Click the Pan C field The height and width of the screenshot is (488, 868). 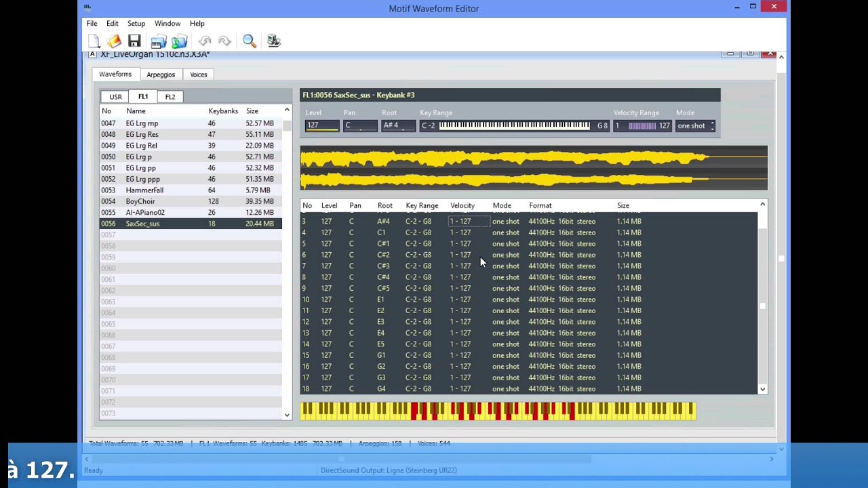(x=360, y=125)
